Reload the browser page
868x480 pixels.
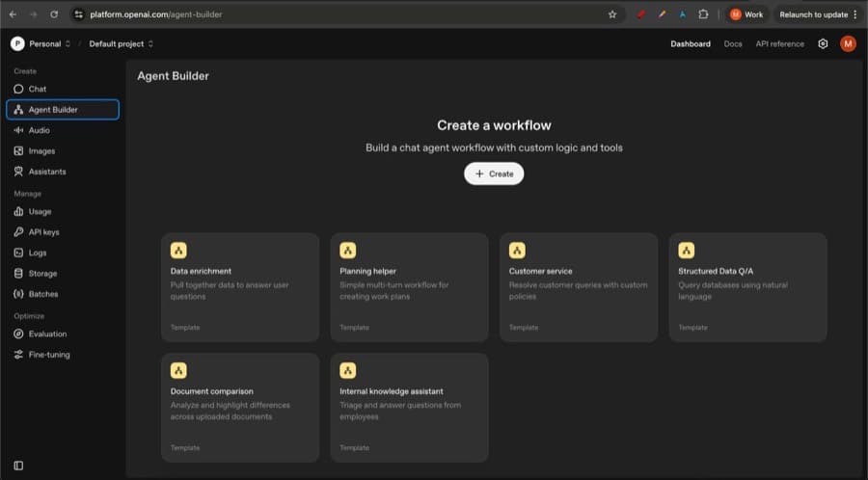pos(54,14)
